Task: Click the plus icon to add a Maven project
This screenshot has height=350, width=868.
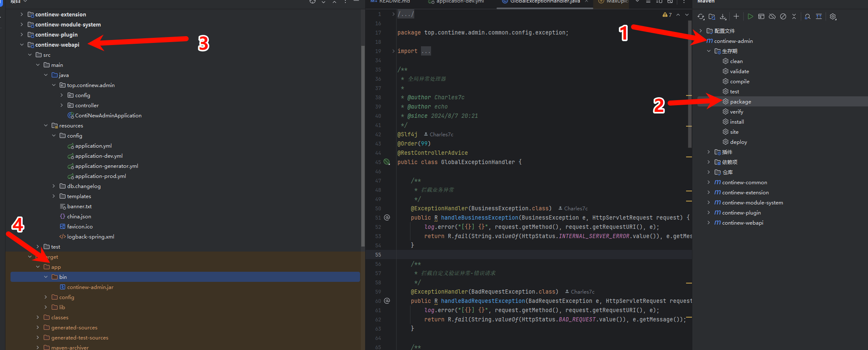Action: pyautogui.click(x=736, y=17)
